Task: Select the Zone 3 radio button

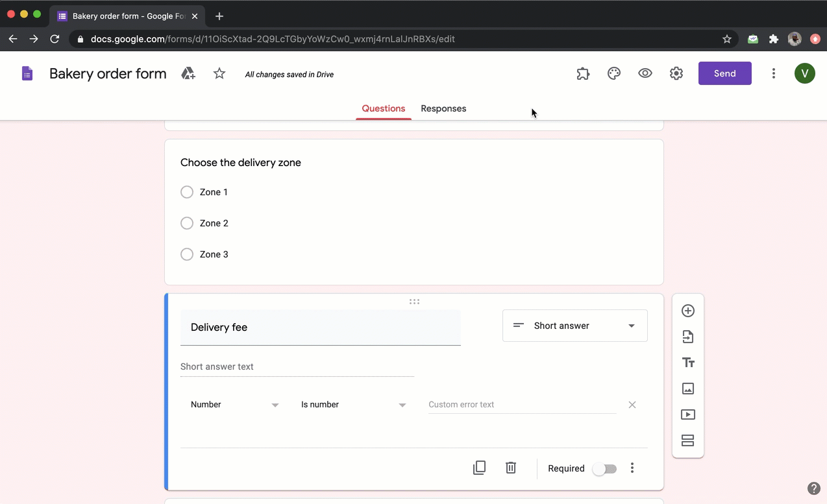Action: point(187,254)
